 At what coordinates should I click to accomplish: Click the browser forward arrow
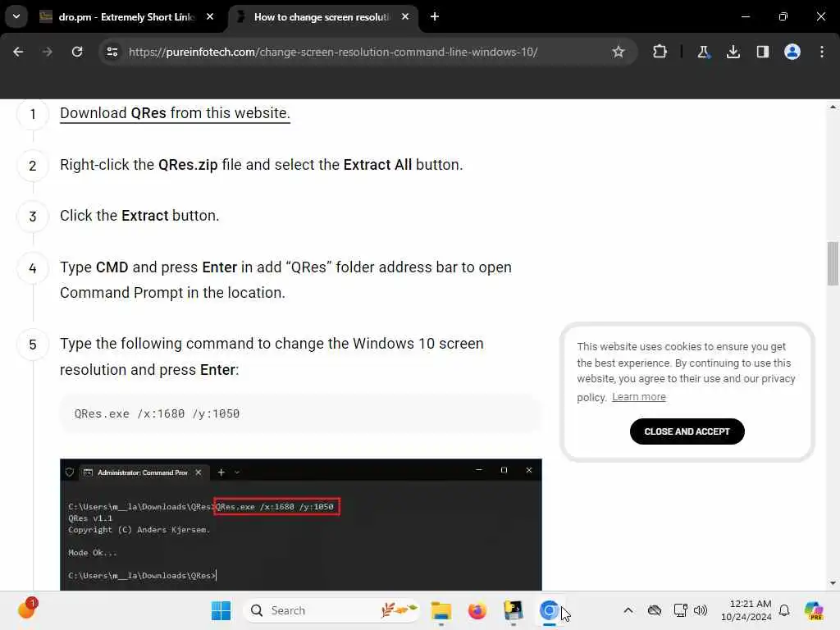(x=47, y=52)
